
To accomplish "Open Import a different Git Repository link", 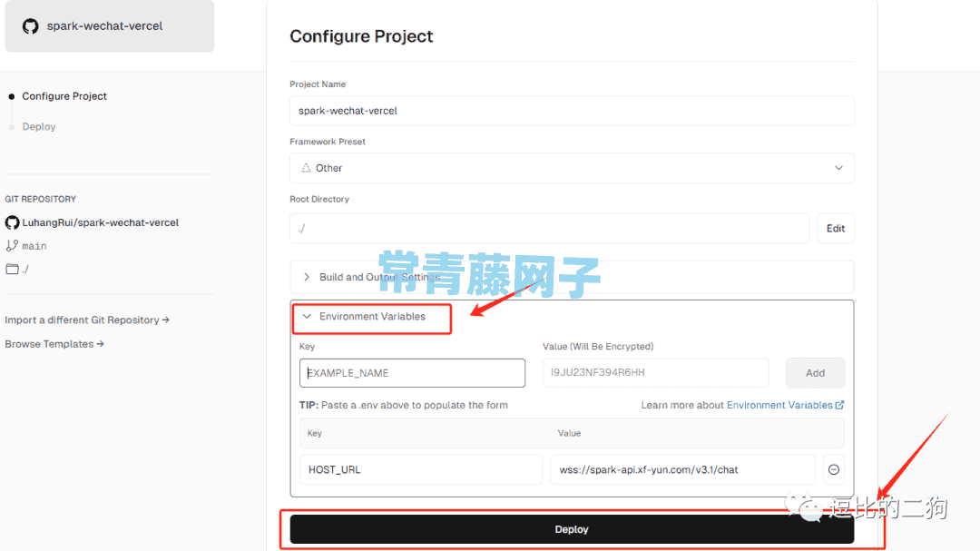I will click(x=87, y=320).
